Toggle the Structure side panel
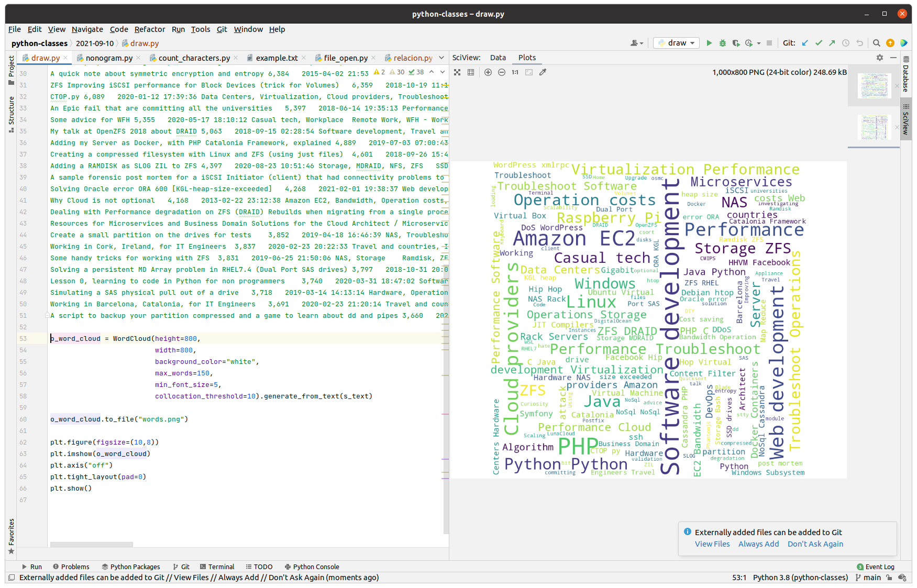 click(x=12, y=114)
